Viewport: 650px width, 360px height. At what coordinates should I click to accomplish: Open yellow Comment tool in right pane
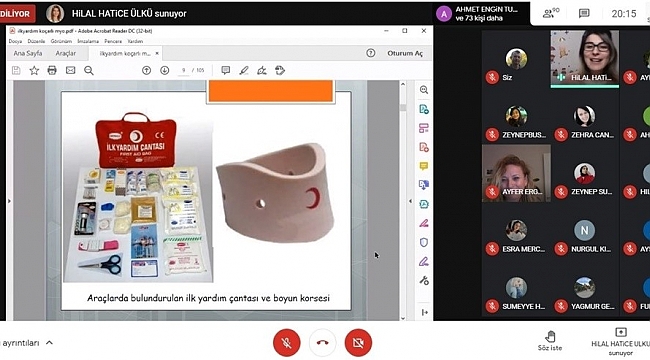[x=424, y=166]
